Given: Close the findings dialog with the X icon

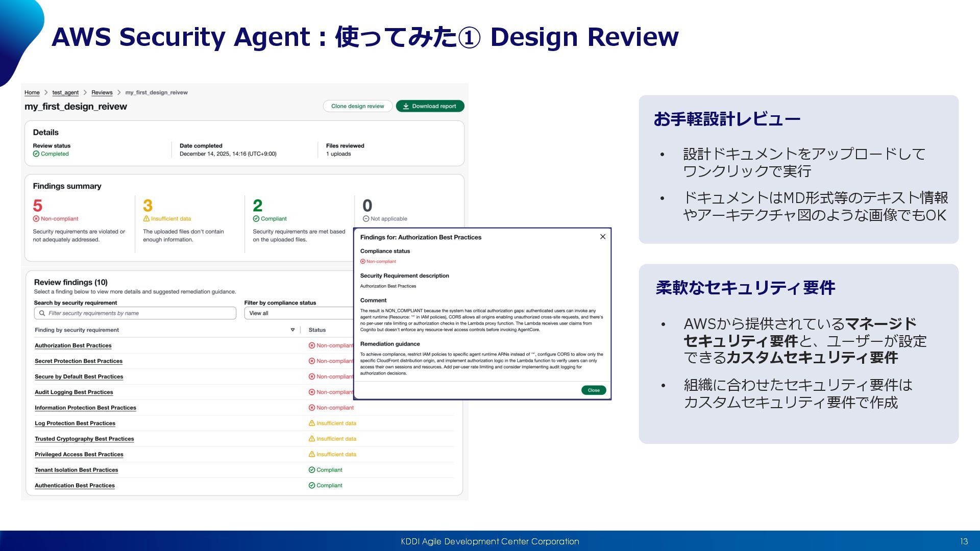Looking at the screenshot, I should click(x=603, y=237).
